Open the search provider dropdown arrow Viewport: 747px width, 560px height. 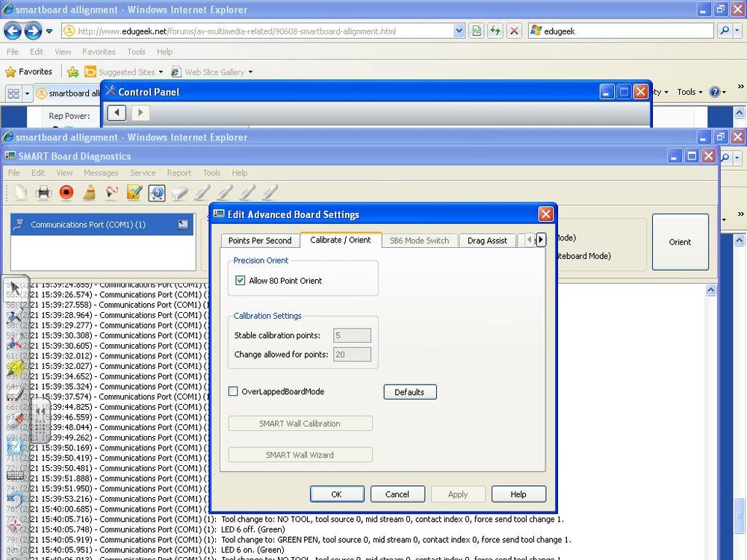click(x=737, y=31)
